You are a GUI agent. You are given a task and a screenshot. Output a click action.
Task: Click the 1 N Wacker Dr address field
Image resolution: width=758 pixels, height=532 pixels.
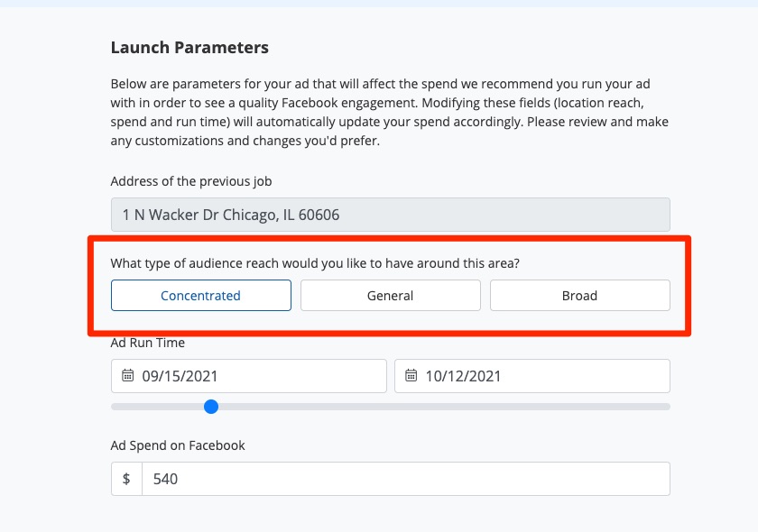(390, 216)
